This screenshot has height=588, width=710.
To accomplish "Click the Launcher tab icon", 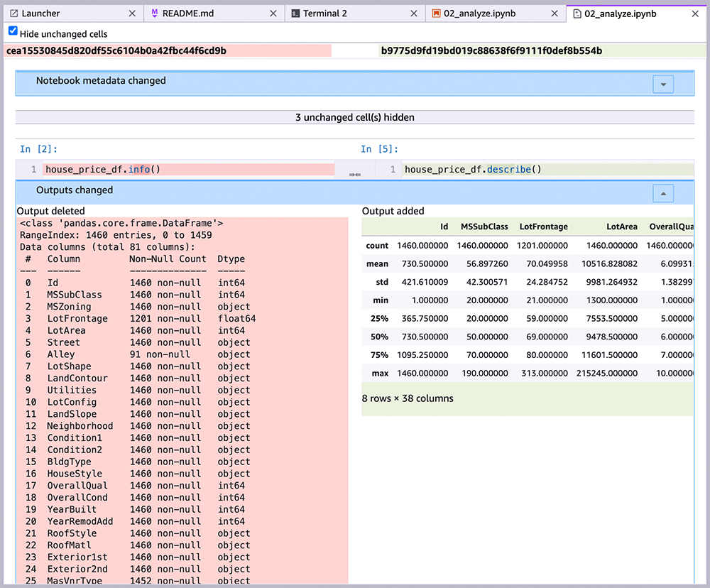I will coord(14,13).
